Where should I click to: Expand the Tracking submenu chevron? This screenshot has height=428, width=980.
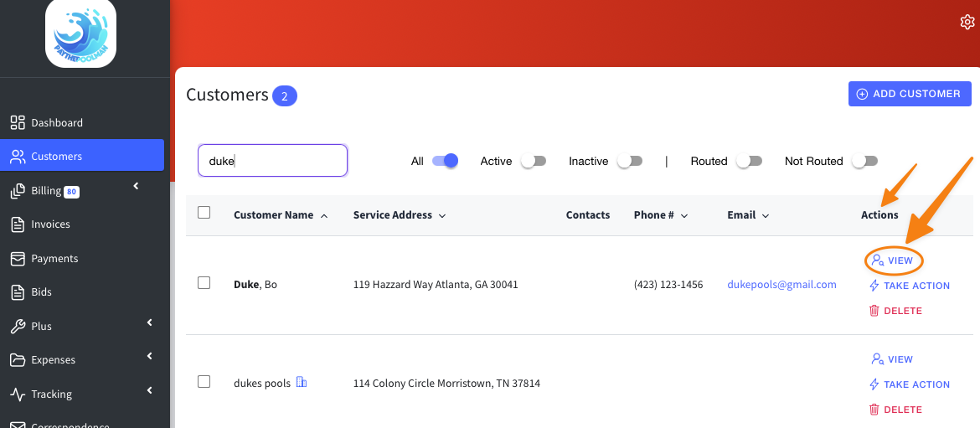(149, 390)
